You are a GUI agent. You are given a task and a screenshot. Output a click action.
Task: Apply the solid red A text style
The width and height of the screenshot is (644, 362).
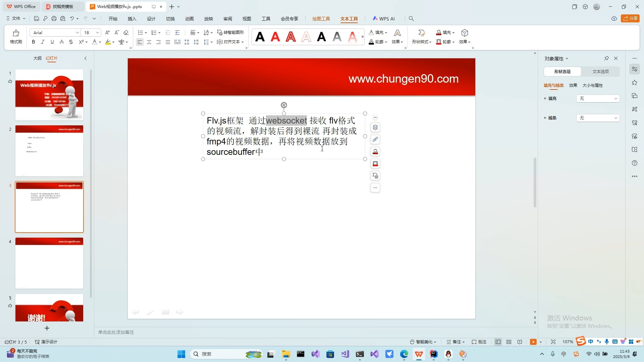coord(275,37)
